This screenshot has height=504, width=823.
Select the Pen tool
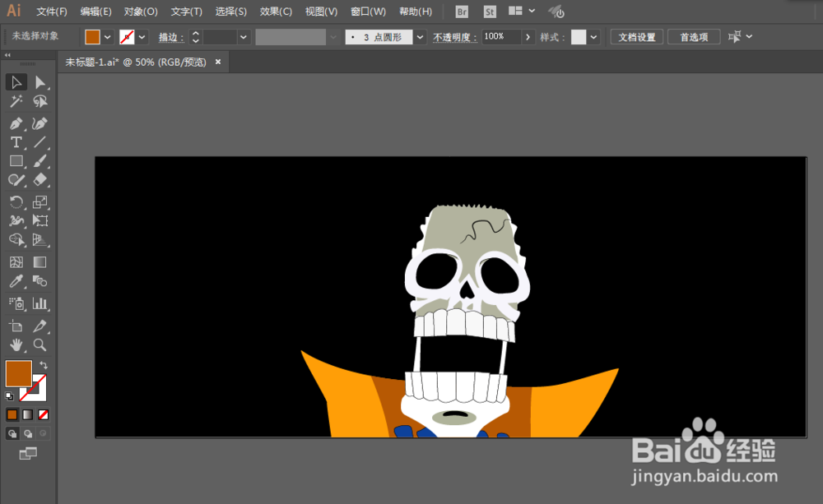coord(16,124)
